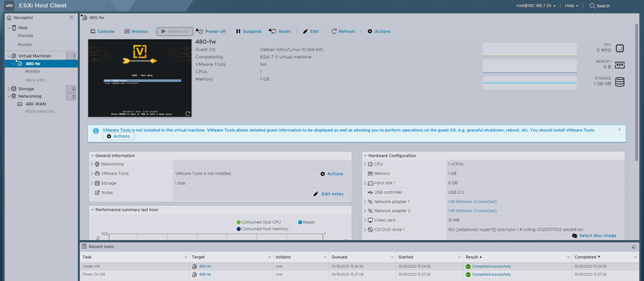
Task: Expand Video card details
Action: (x=365, y=220)
